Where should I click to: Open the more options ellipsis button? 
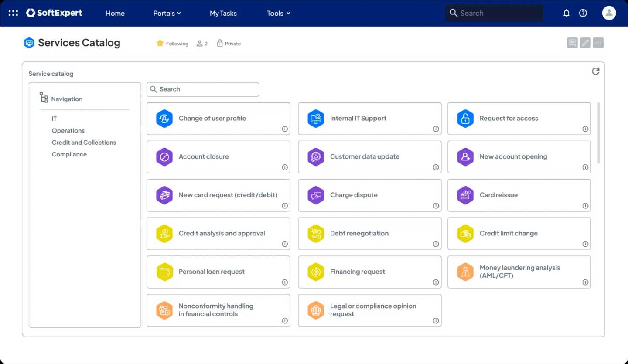[598, 43]
